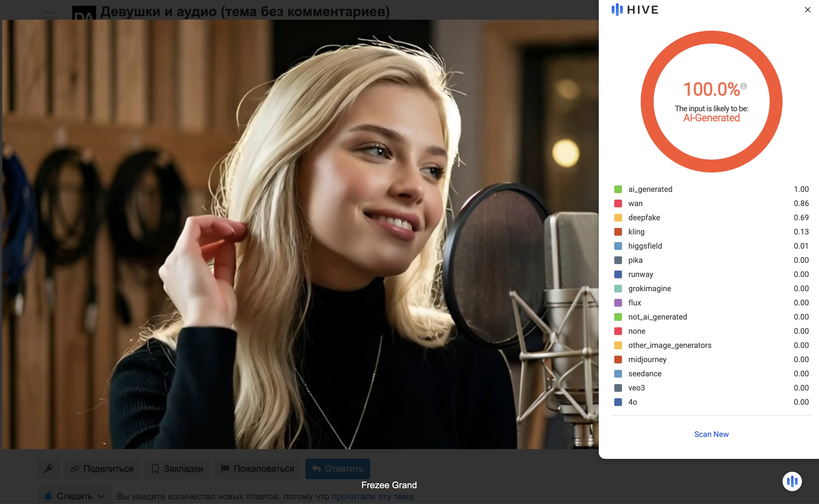
Task: Click Scan New link
Action: click(711, 434)
